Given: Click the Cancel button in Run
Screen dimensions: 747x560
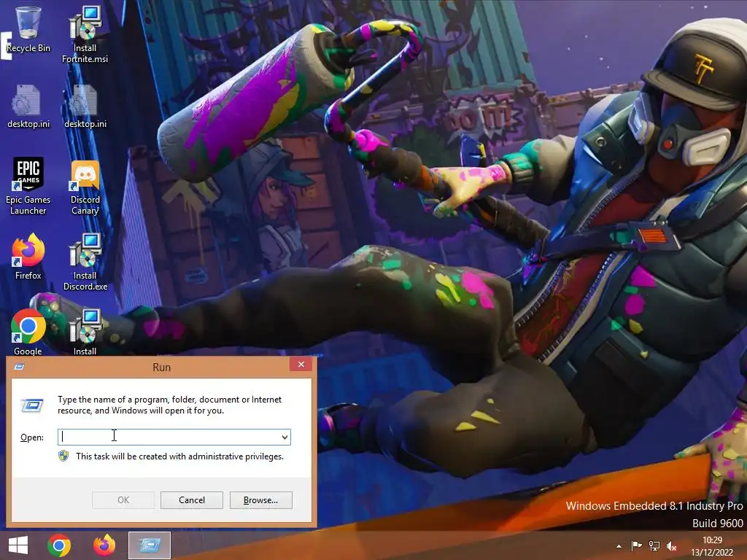Looking at the screenshot, I should coord(192,500).
